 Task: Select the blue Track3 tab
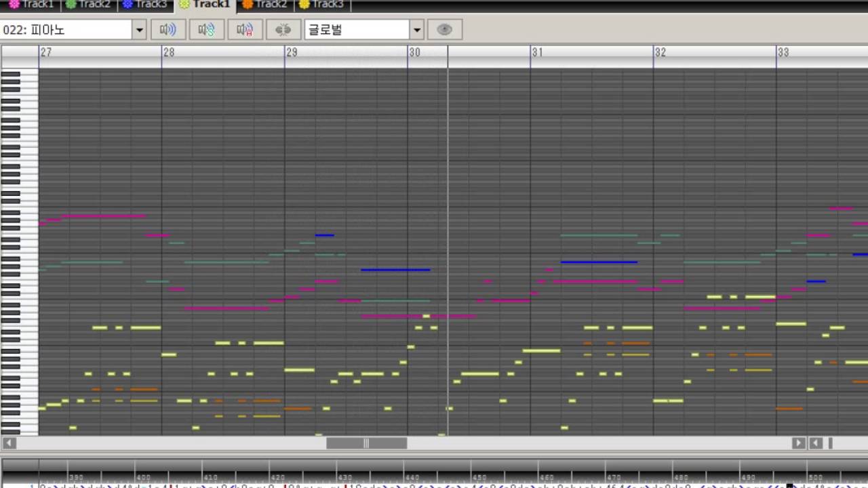[x=145, y=5]
